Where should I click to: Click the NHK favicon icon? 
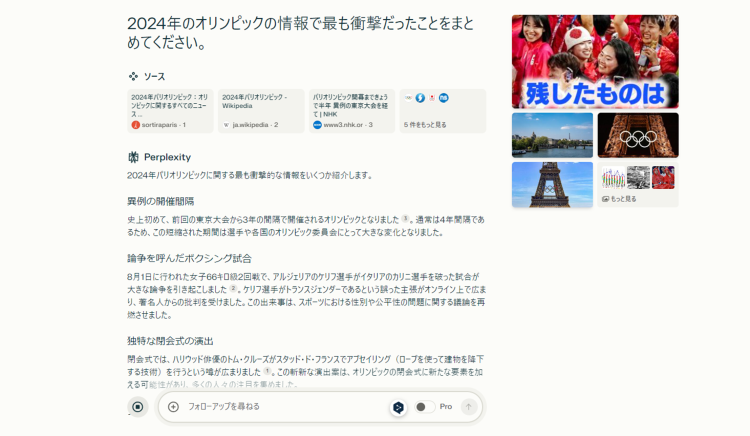tap(317, 125)
